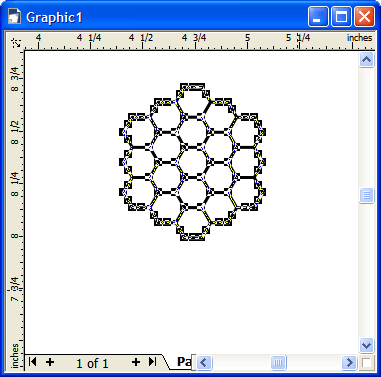Click the vertical scrollbar thumb
The image size is (381, 377).
pos(366,195)
